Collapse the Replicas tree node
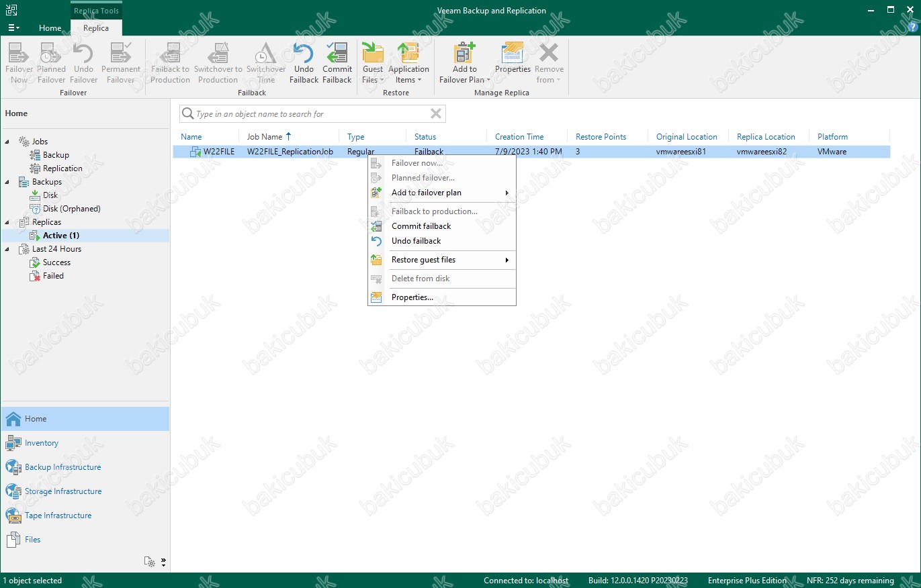The width and height of the screenshot is (921, 588). click(8, 222)
